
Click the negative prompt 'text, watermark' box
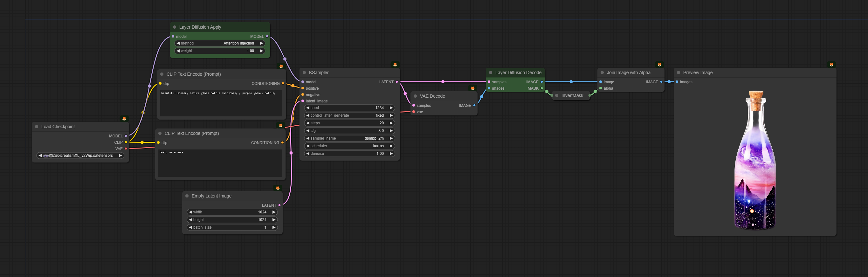220,163
